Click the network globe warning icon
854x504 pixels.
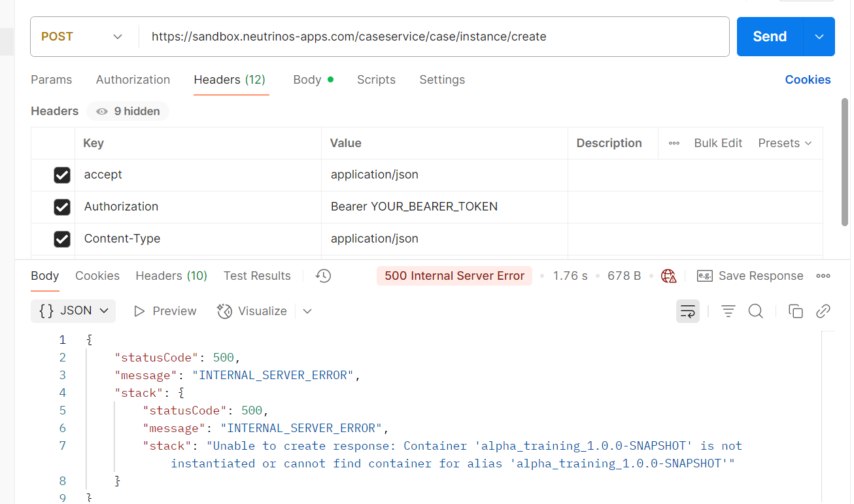[668, 276]
